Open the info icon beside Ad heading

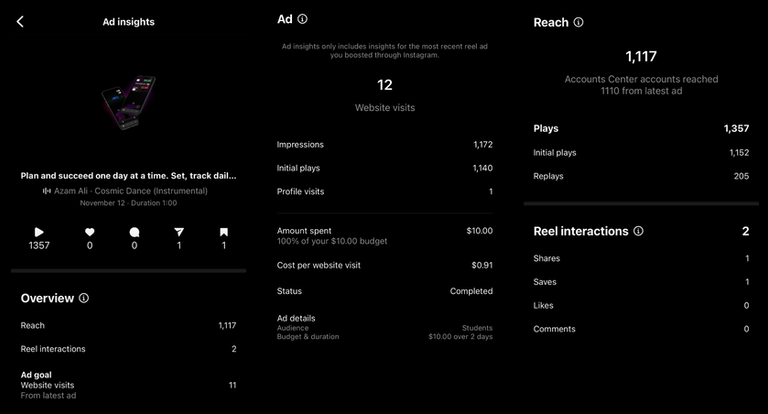tap(303, 19)
